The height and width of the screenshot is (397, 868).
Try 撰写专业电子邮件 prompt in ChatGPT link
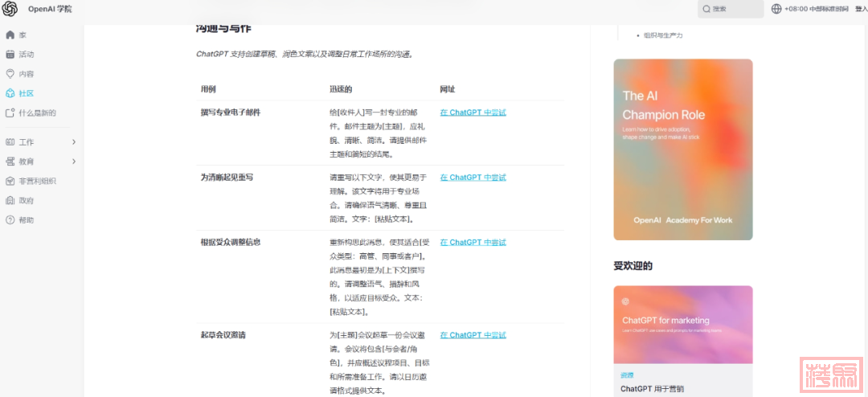click(x=473, y=113)
